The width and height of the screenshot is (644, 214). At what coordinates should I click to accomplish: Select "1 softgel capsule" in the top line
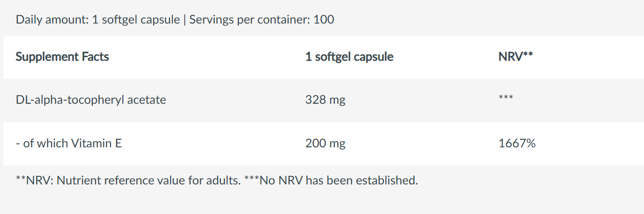click(136, 20)
